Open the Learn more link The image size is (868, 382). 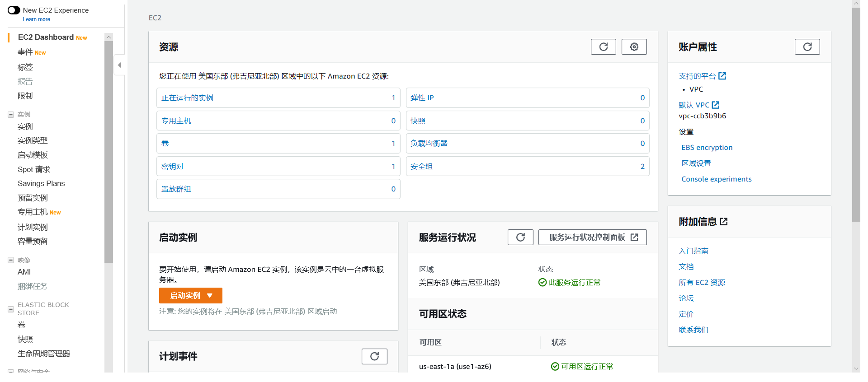(x=37, y=19)
